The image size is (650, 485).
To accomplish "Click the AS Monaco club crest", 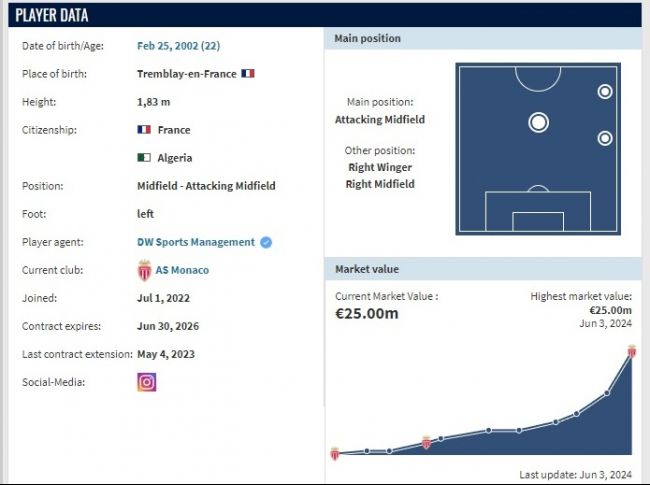I will tap(144, 270).
